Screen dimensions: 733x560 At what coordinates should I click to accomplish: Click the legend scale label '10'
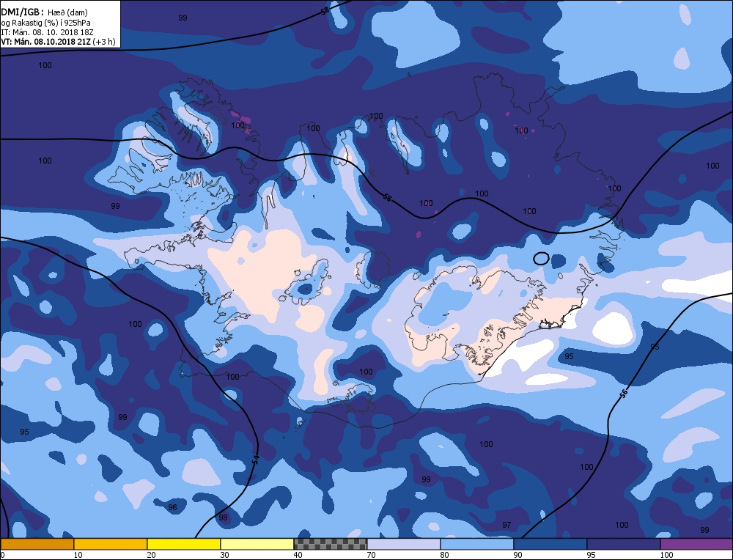click(78, 555)
